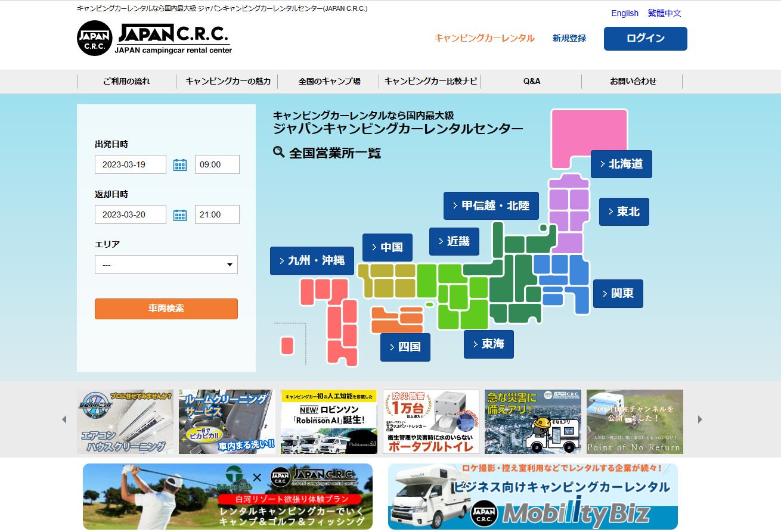Click the orange 車両検索 button
781x532 pixels.
[x=166, y=309]
